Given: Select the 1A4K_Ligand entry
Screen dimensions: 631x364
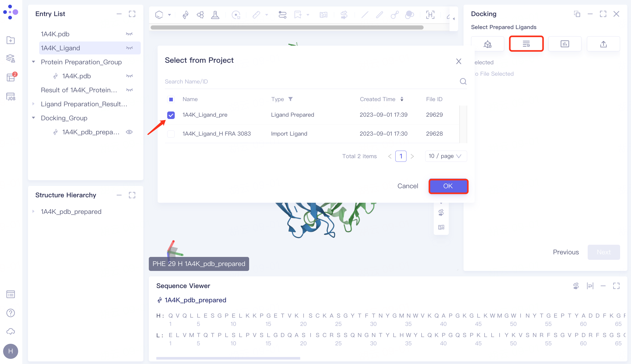Looking at the screenshot, I should pos(60,48).
